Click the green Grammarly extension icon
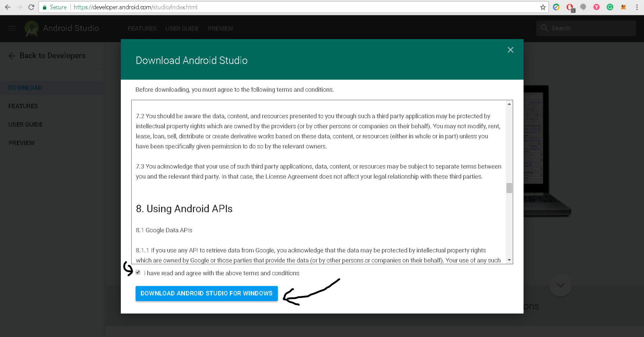 coord(610,7)
